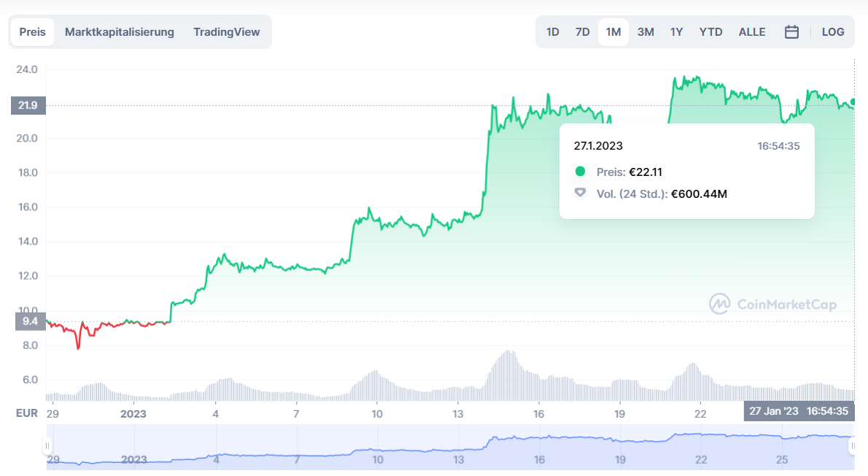
Task: Click the 27 Jan '23 date label
Action: (799, 411)
